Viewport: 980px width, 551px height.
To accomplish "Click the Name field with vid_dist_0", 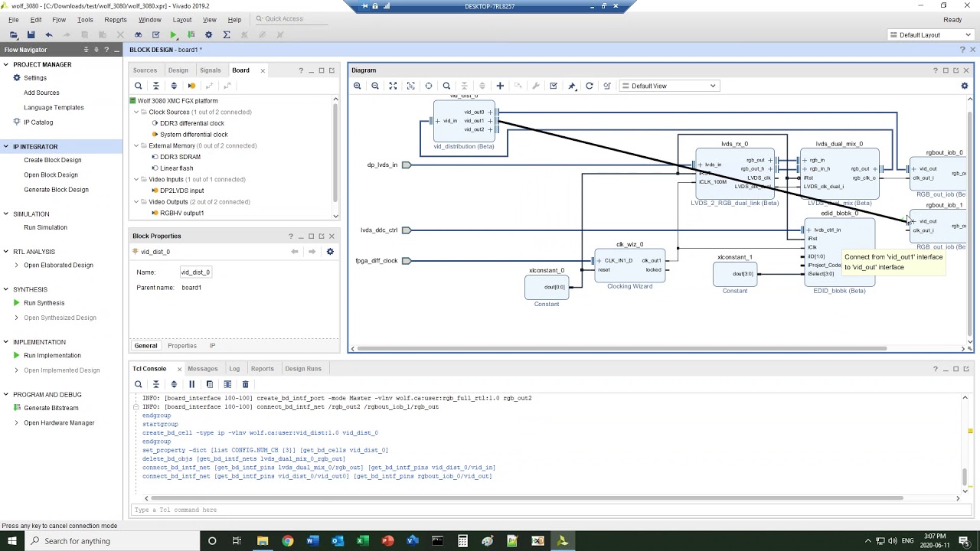I will click(195, 272).
